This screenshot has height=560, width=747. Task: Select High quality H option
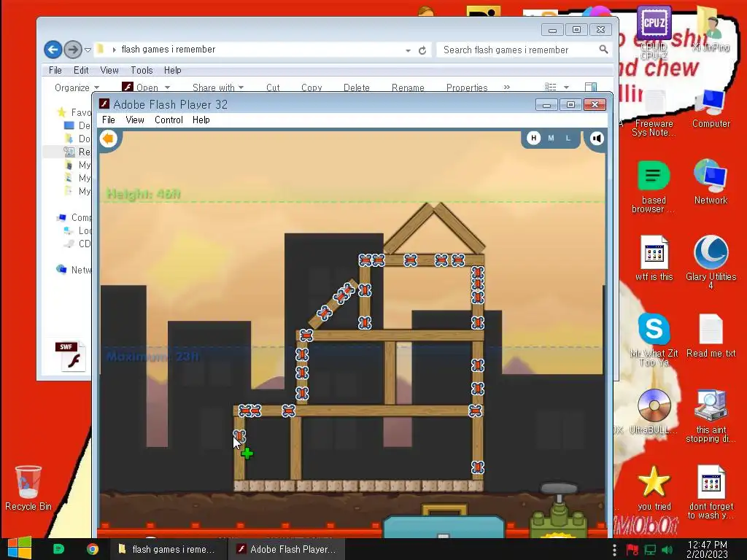(533, 138)
